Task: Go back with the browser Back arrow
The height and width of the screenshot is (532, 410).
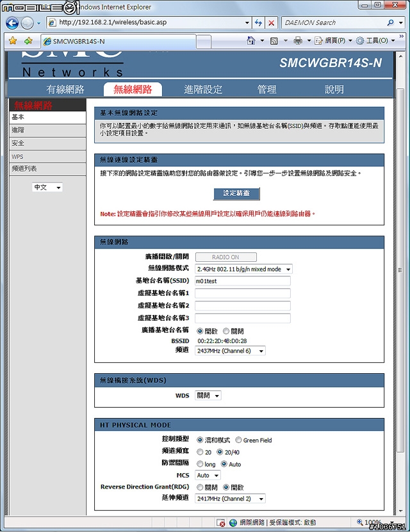Action: click(12, 23)
